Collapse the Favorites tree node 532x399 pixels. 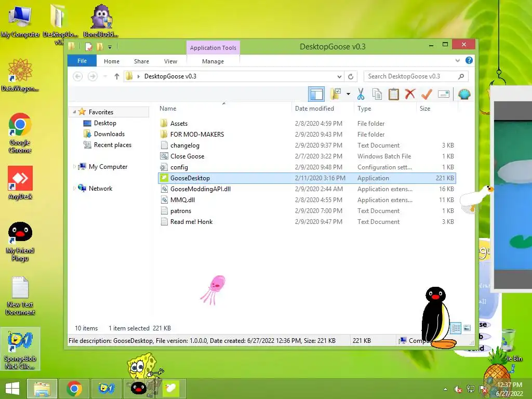[74, 112]
